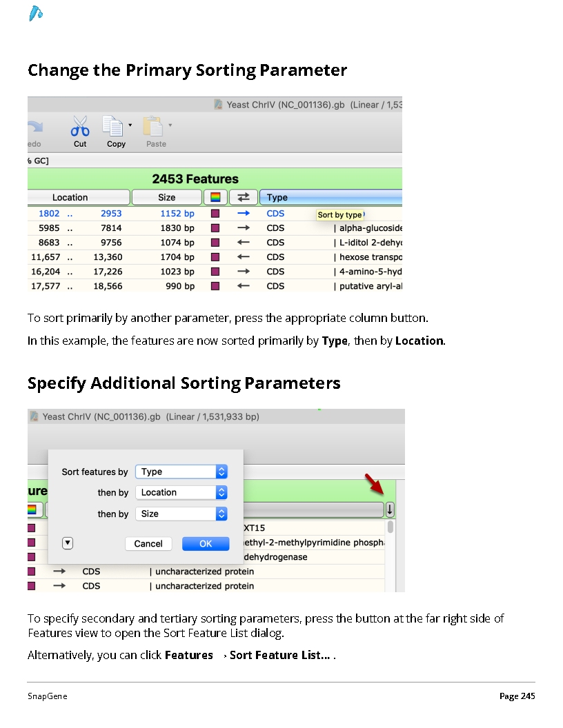Click the Copy documents icon
The height and width of the screenshot is (728, 563).
tap(113, 126)
